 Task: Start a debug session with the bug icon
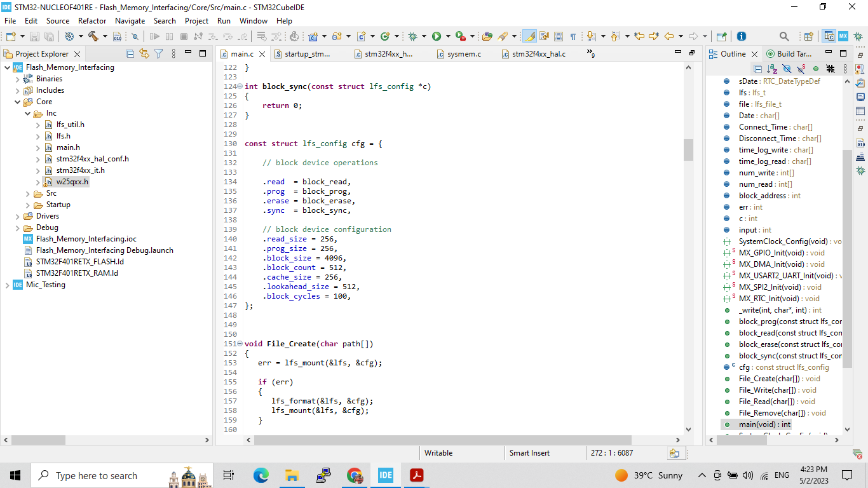tap(413, 36)
